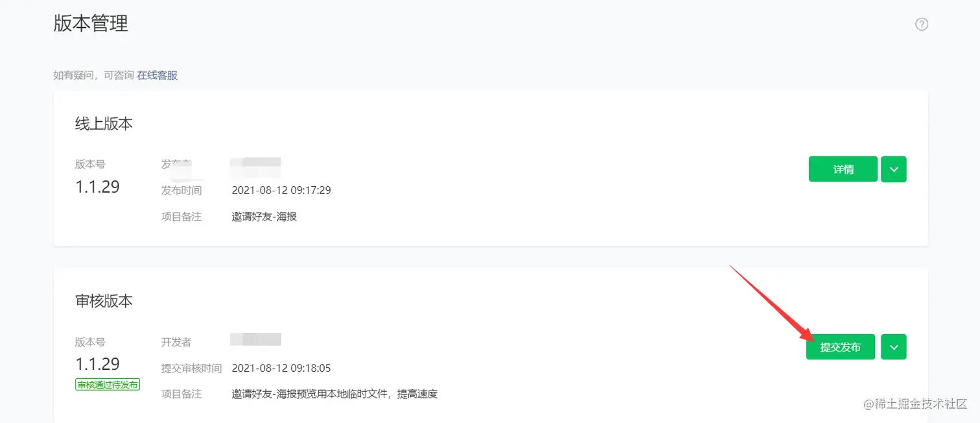This screenshot has height=423, width=980.
Task: Select publish time 2021-08-12 09:17:29
Action: click(281, 190)
